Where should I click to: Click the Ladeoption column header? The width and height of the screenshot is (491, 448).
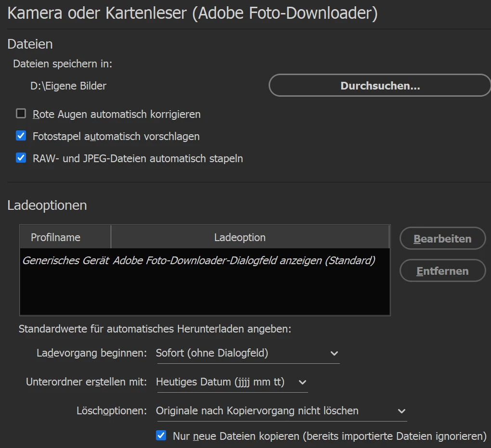click(x=250, y=237)
